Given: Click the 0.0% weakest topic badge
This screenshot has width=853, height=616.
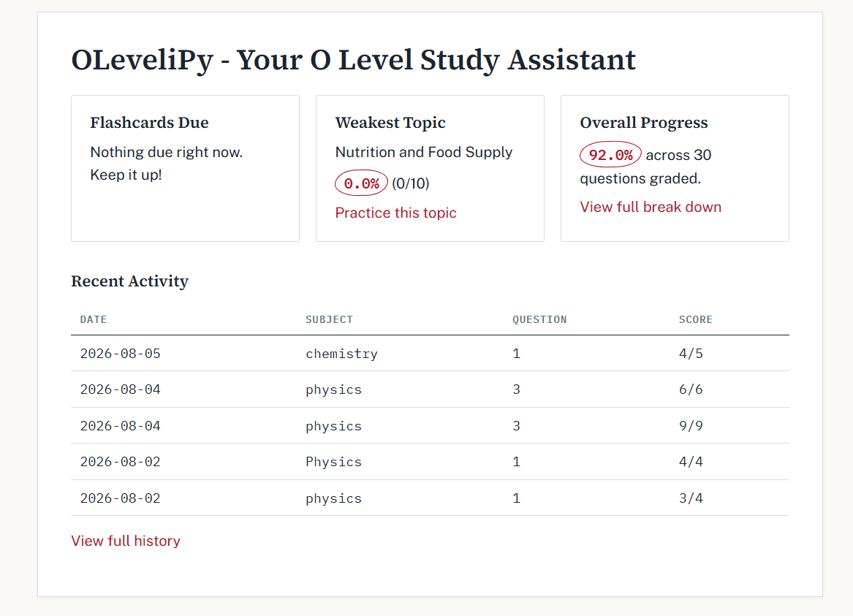Looking at the screenshot, I should click(361, 183).
